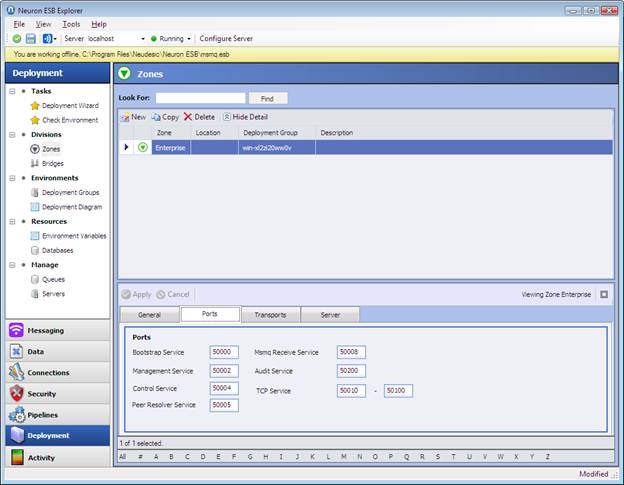The height and width of the screenshot is (485, 624).
Task: Click Configure Server in the toolbar
Action: click(226, 39)
